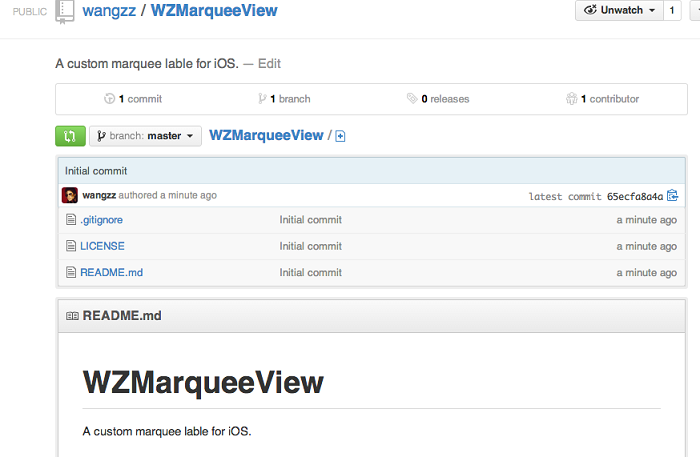Open the README.md file link
This screenshot has width=700, height=457.
[x=112, y=273]
